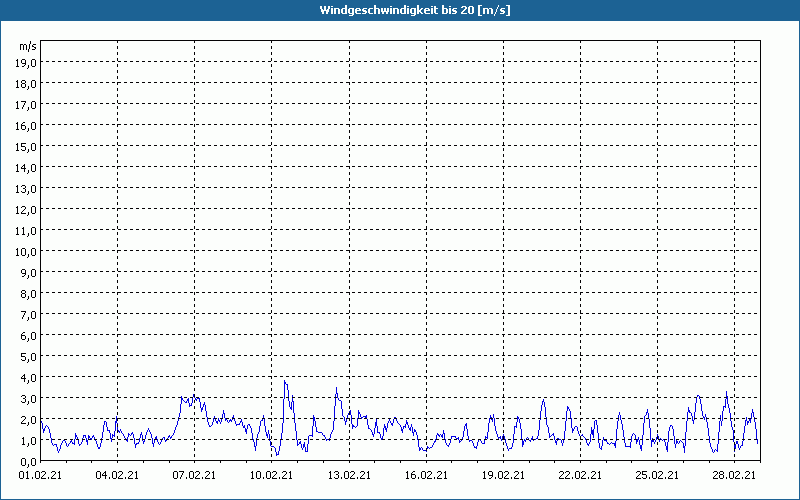This screenshot has width=800, height=500.
Task: Select the 0,0 y-axis value
Action: click(29, 462)
